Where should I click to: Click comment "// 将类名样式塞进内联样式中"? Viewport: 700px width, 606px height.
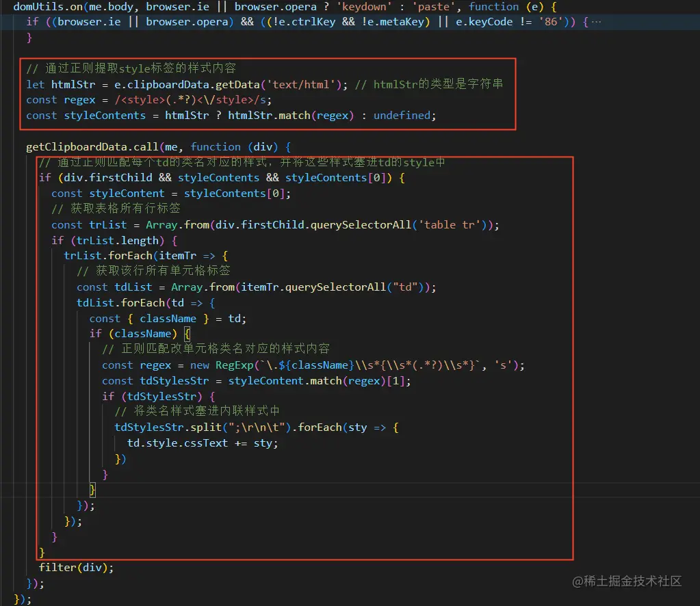197,411
